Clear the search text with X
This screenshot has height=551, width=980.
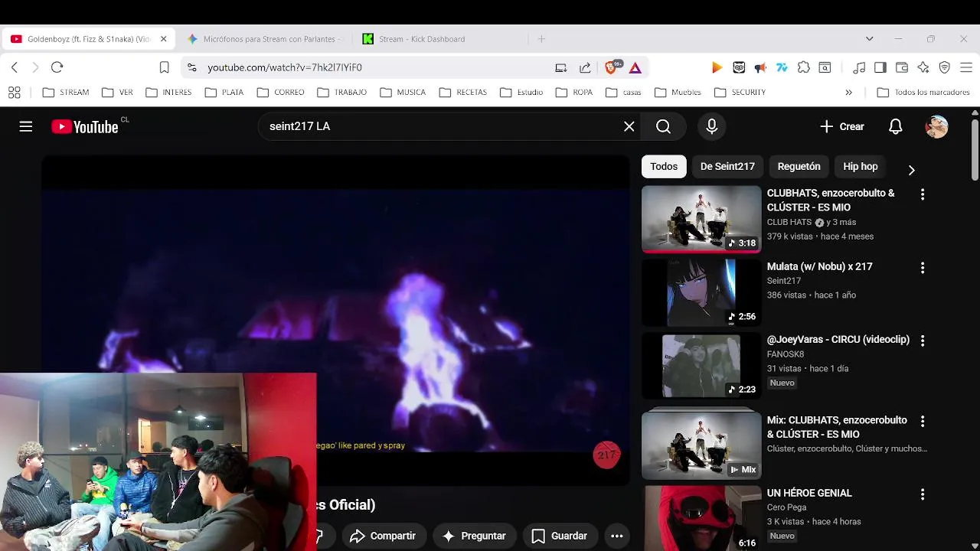pyautogui.click(x=629, y=127)
